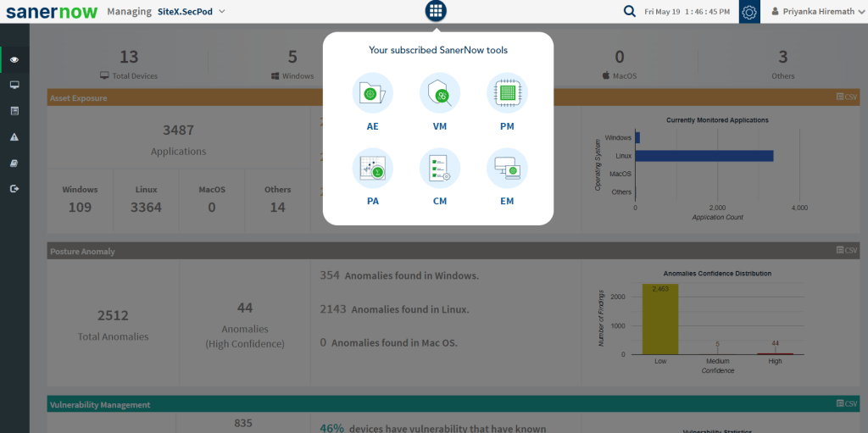Click 0 Anomalies found in Mac OS
The height and width of the screenshot is (433, 868).
(388, 342)
